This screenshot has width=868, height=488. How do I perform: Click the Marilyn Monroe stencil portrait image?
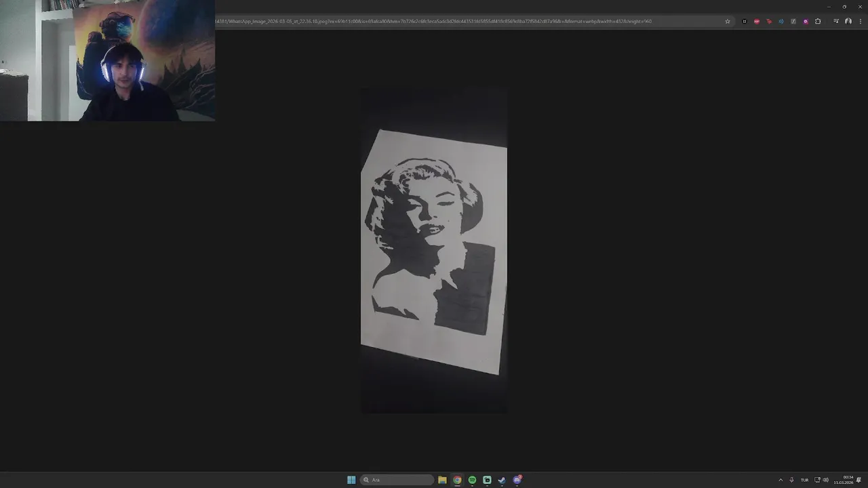pos(434,251)
